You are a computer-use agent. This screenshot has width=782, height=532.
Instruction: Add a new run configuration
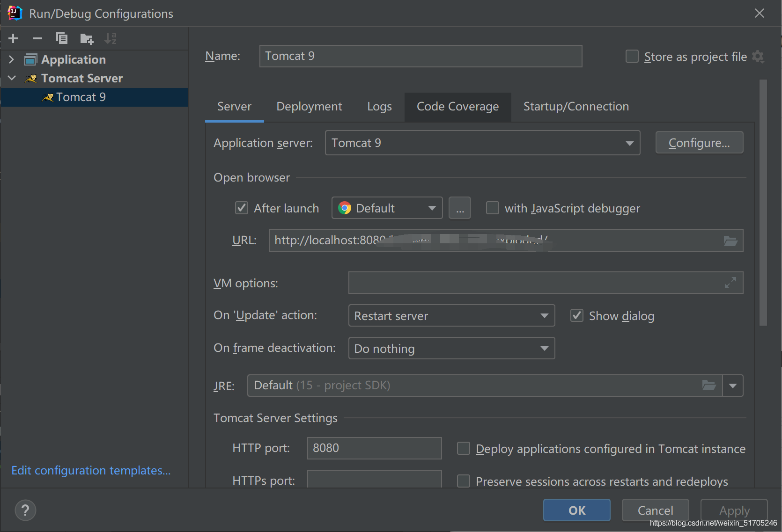(13, 38)
